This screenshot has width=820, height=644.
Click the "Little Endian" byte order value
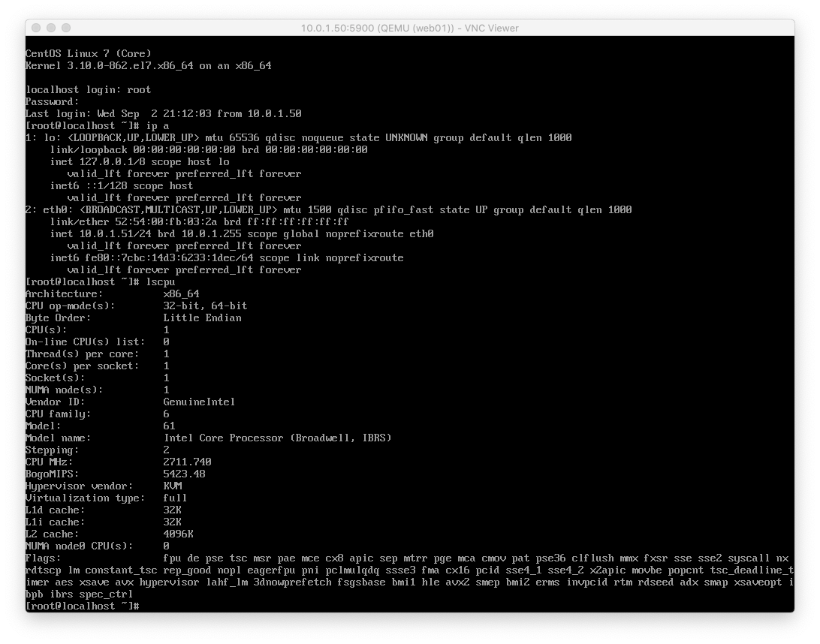click(x=203, y=317)
